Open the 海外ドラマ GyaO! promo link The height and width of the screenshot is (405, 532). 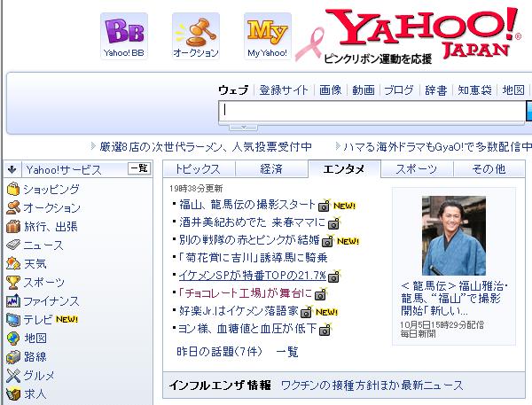pyautogui.click(x=437, y=147)
